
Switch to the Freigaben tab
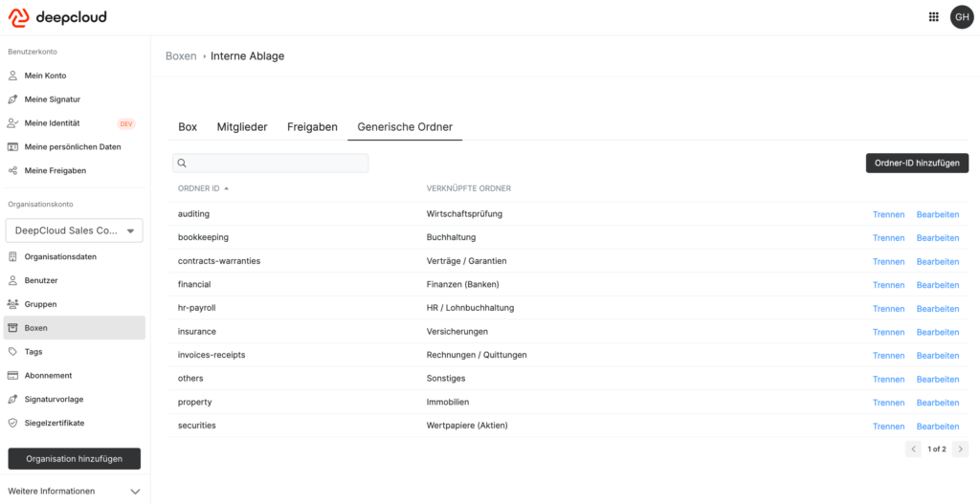click(x=312, y=127)
